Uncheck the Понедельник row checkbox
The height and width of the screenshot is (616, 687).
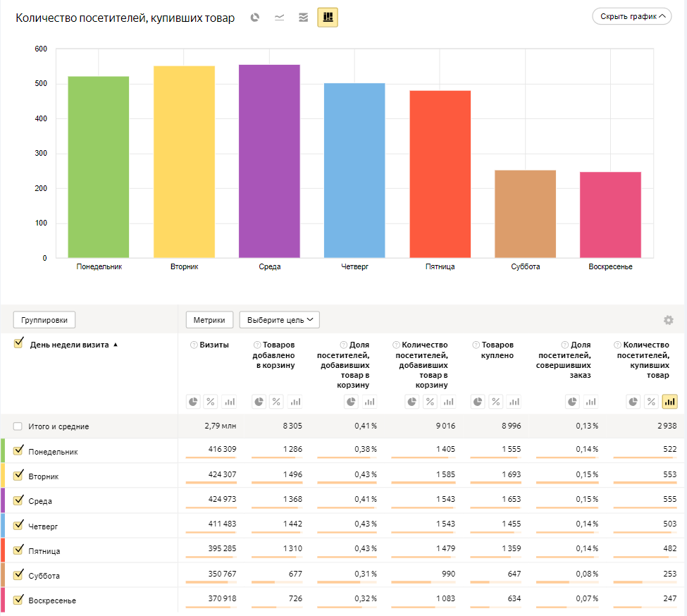tap(19, 451)
